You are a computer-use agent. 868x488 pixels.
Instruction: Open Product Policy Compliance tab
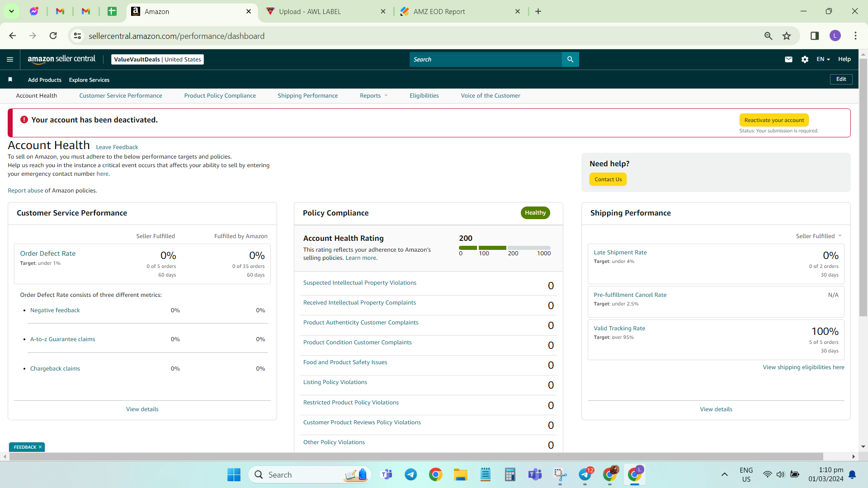(x=220, y=95)
